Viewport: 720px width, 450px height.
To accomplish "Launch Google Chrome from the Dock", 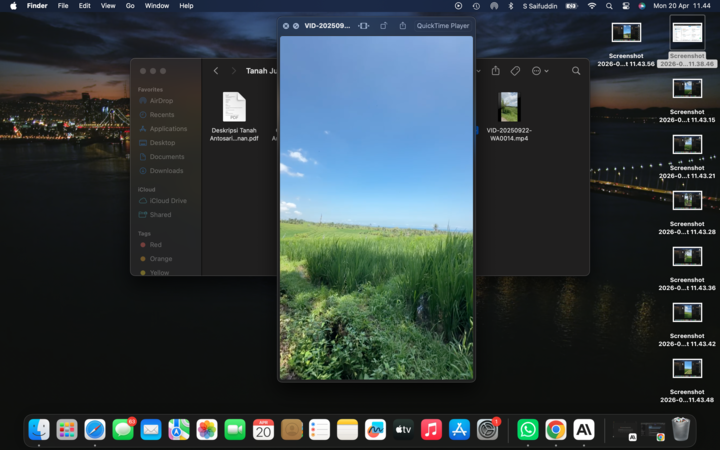I will [x=555, y=429].
